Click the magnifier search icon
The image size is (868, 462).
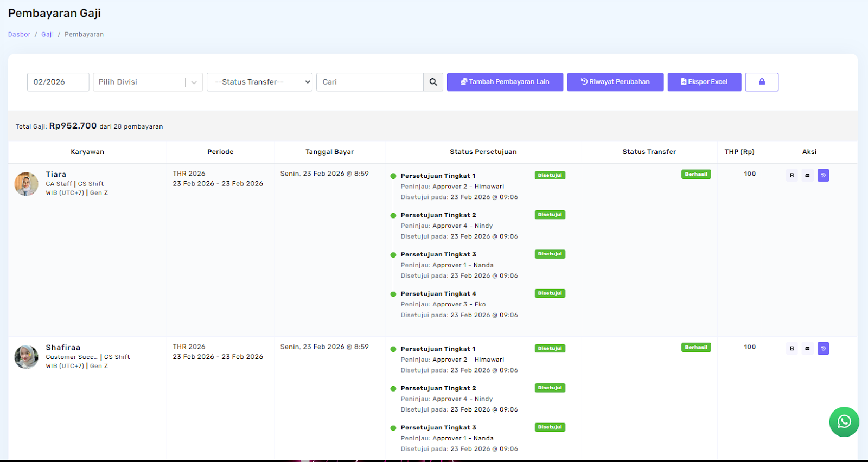point(433,82)
